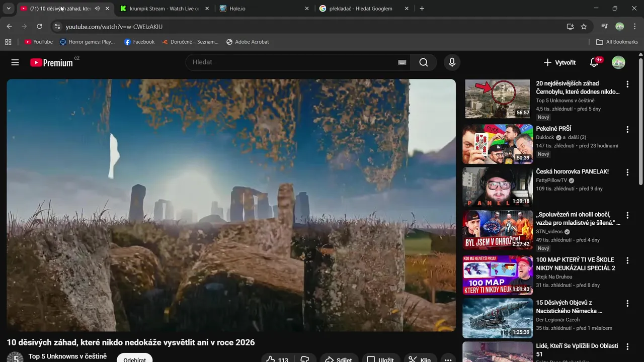Save video with Uložit button

pyautogui.click(x=380, y=359)
